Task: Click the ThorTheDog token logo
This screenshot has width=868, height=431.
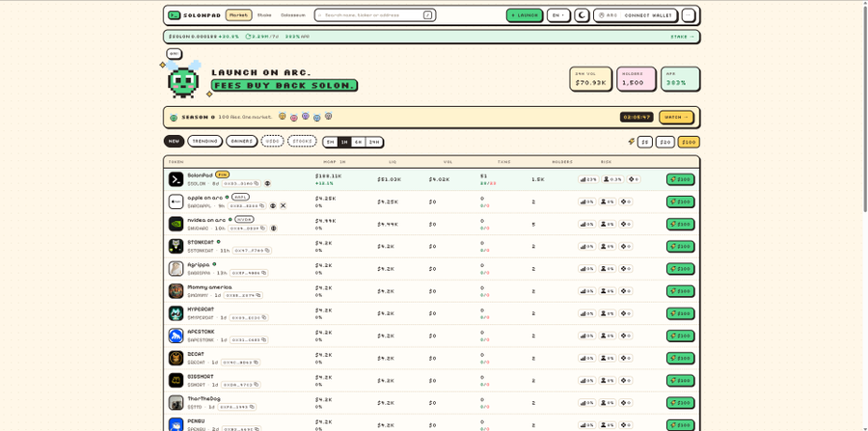Action: [x=176, y=403]
